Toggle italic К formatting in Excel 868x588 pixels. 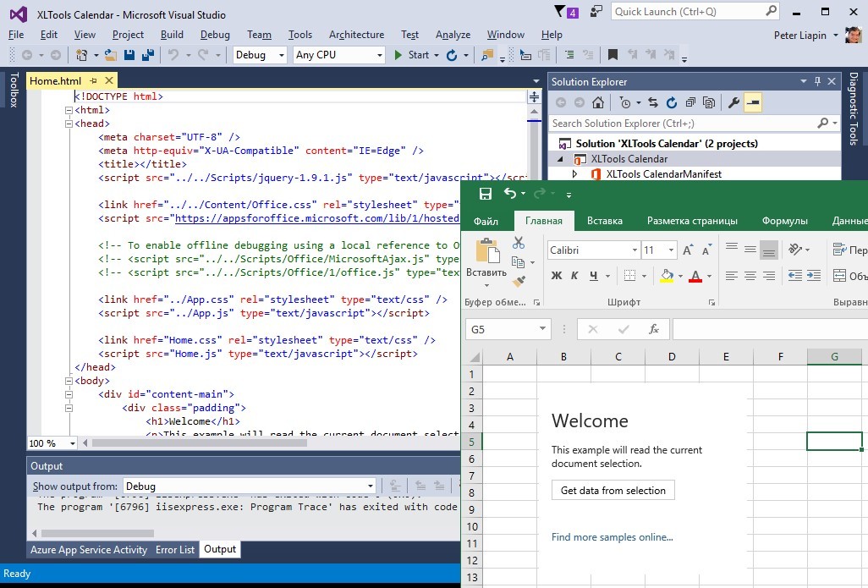tap(574, 276)
